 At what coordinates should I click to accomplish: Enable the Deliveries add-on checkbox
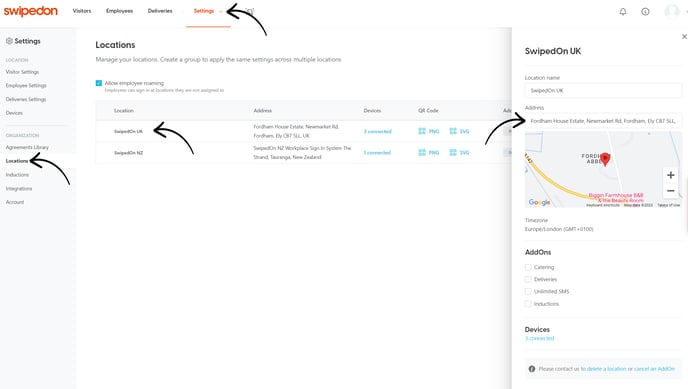click(528, 279)
